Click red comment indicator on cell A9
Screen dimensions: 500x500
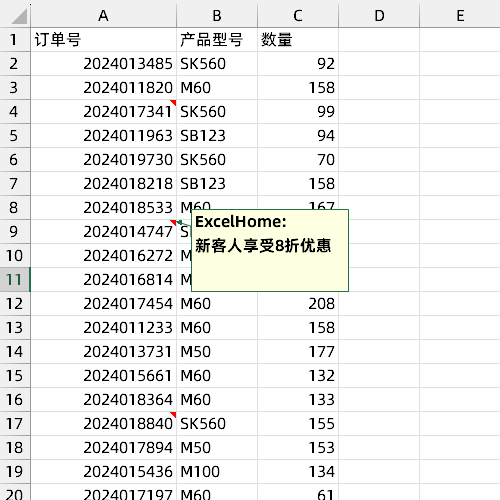(173, 222)
